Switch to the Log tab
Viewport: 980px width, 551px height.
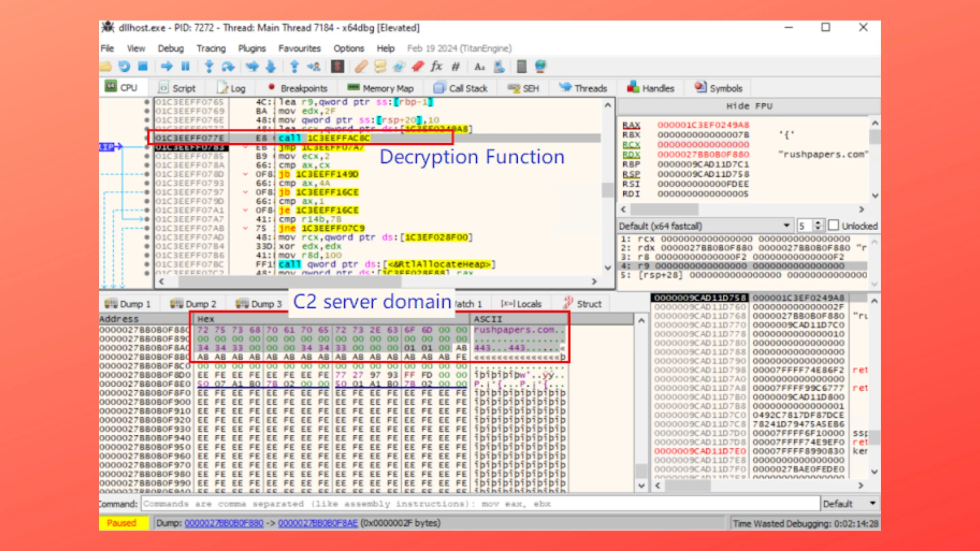231,88
